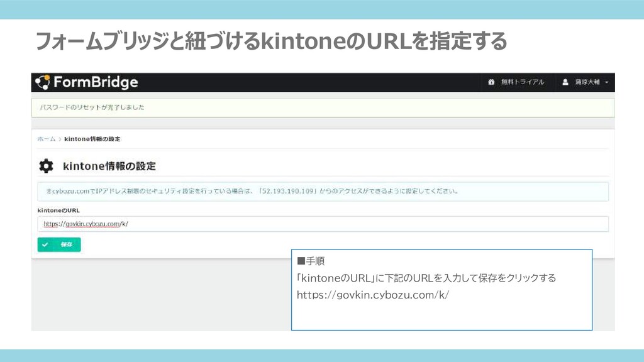The width and height of the screenshot is (644, 362).
Task: Click the 保存 save button
Action: point(59,244)
